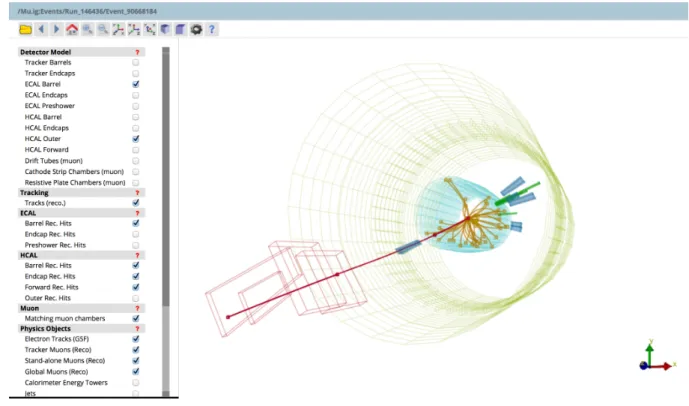Screen dimensions: 689x406
Task: Open help with the blue question mark
Action: 212,29
